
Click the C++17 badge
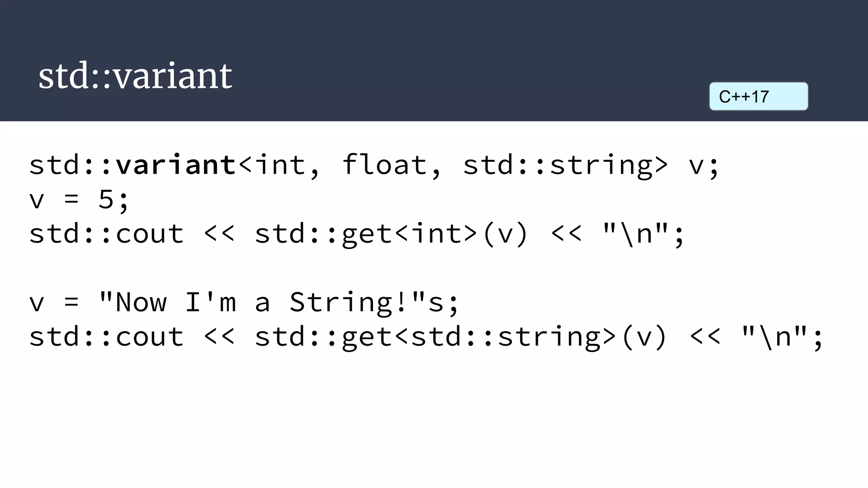tap(759, 97)
